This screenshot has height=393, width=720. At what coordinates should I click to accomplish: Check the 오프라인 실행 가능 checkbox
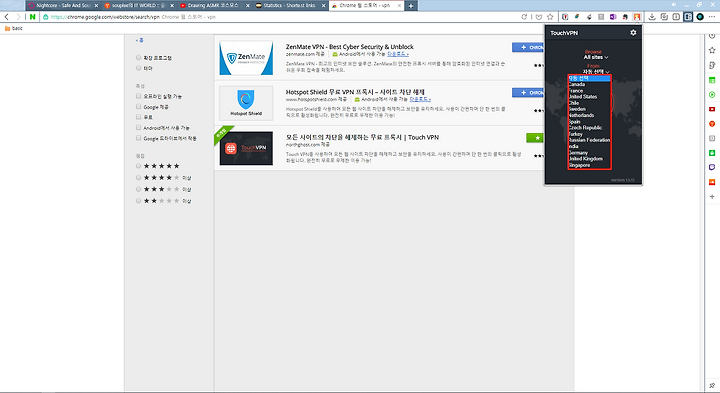(x=138, y=96)
